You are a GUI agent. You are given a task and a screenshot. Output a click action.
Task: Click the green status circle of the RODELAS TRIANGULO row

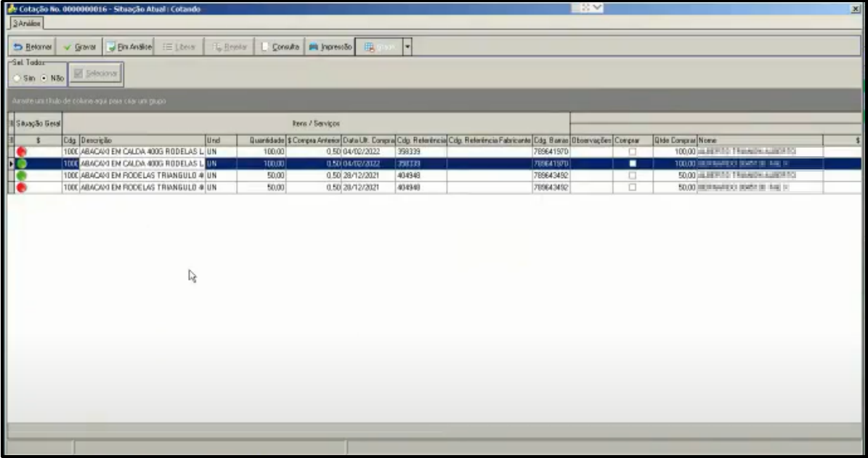pyautogui.click(x=22, y=175)
